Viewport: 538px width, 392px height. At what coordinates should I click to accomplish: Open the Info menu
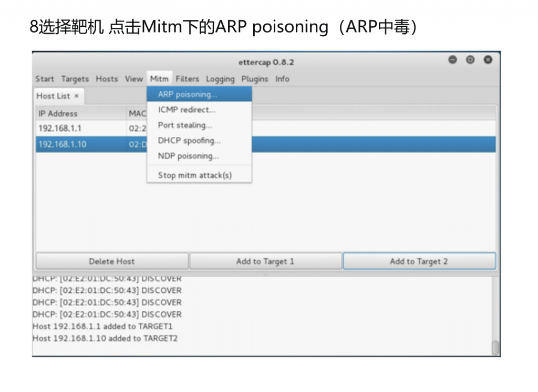[x=282, y=79]
